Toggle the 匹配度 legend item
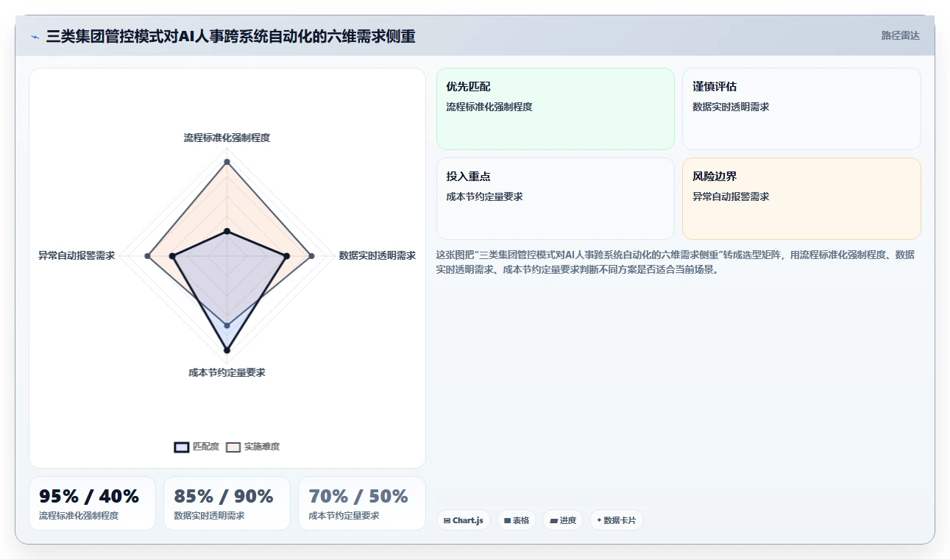This screenshot has height=560, width=950. (x=196, y=447)
